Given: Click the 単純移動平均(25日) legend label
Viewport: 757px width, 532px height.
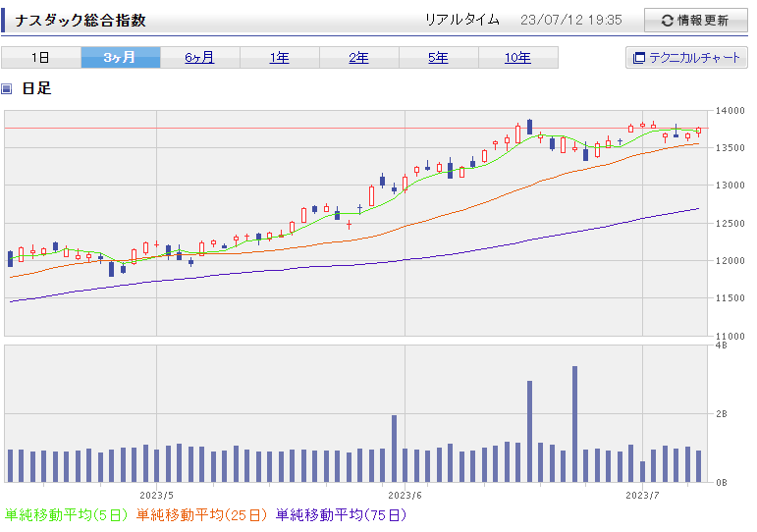Looking at the screenshot, I should pyautogui.click(x=202, y=515).
